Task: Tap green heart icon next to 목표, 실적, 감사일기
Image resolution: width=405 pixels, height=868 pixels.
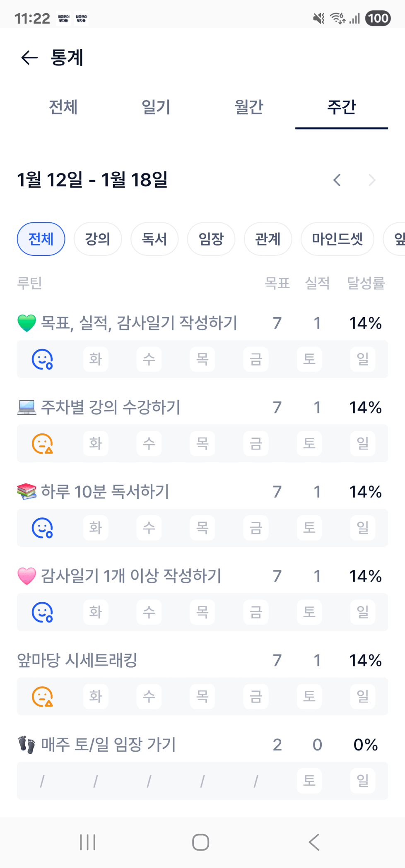Action: pos(27,323)
